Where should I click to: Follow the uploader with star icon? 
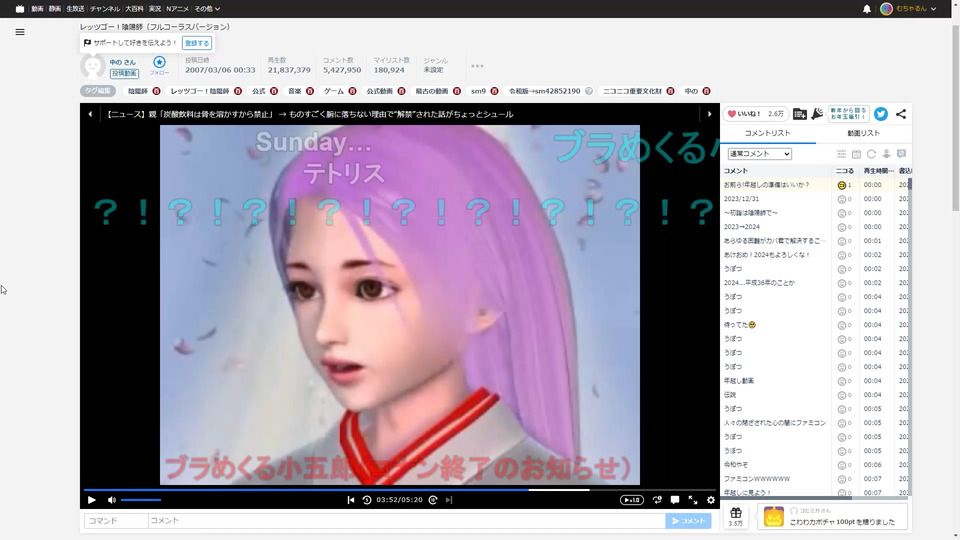(159, 64)
